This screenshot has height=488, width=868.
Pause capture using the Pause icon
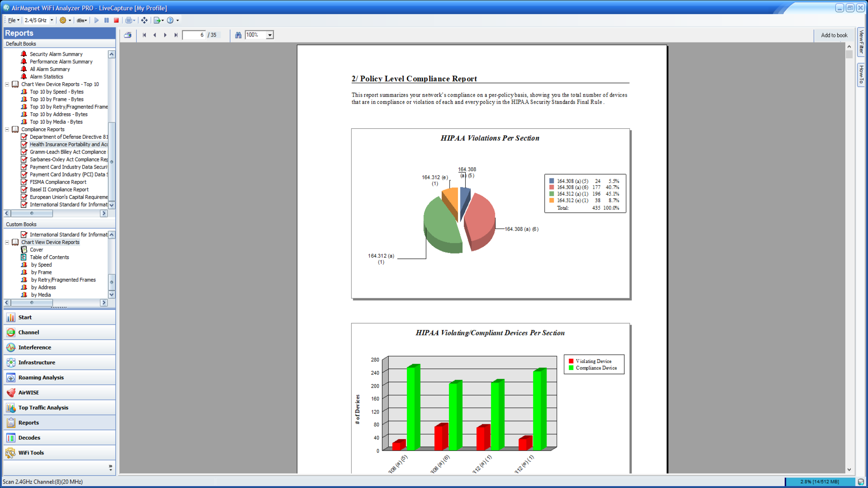106,20
